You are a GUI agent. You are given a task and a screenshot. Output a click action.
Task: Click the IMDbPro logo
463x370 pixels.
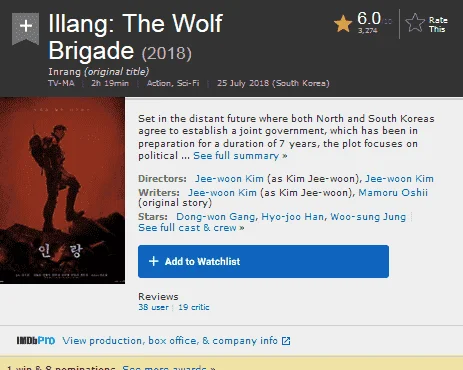pos(36,341)
